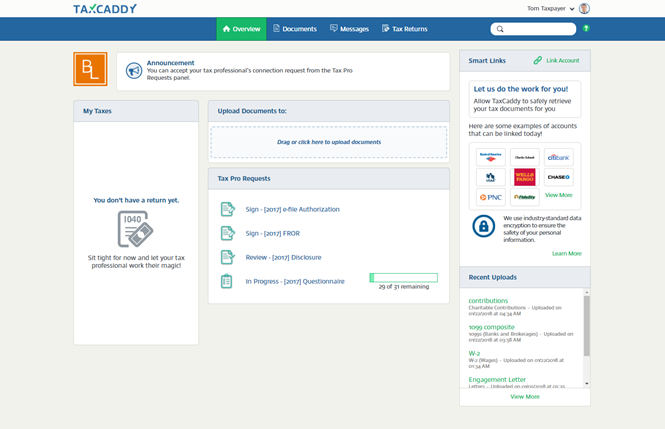The image size is (665, 429).
Task: Switch to the Messages tab
Action: tap(349, 29)
